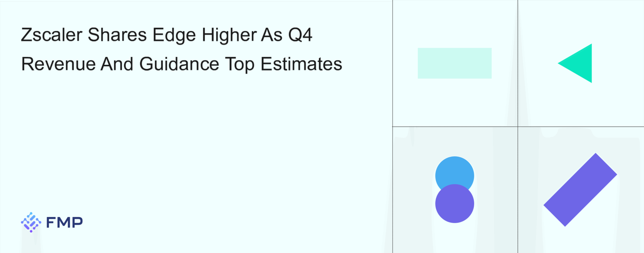Click the word "Shares" in the headline

click(117, 35)
